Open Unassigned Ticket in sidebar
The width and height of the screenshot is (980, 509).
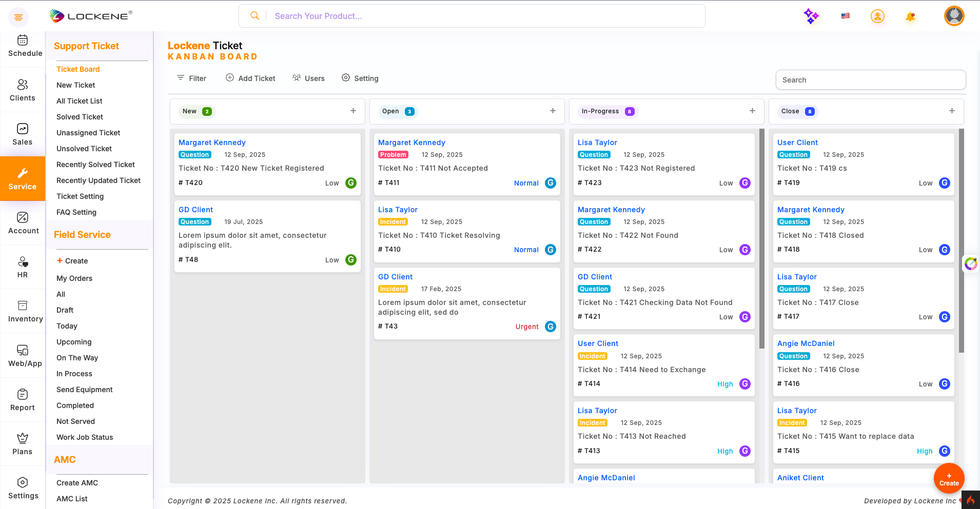point(88,133)
